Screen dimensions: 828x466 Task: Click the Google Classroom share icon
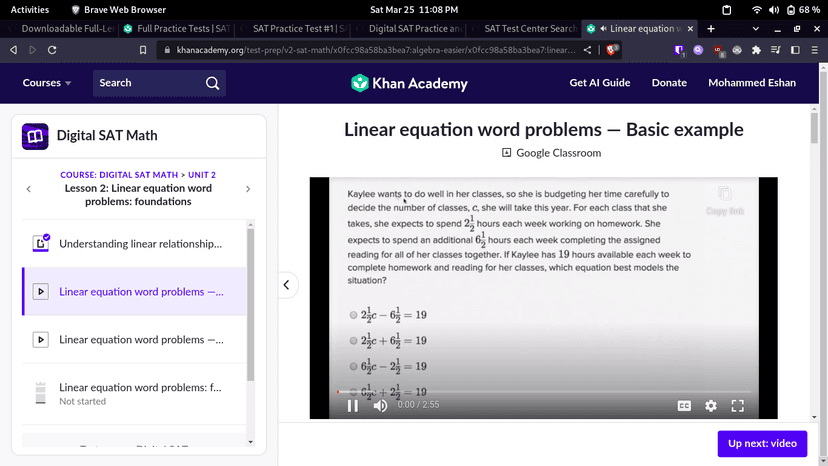506,153
